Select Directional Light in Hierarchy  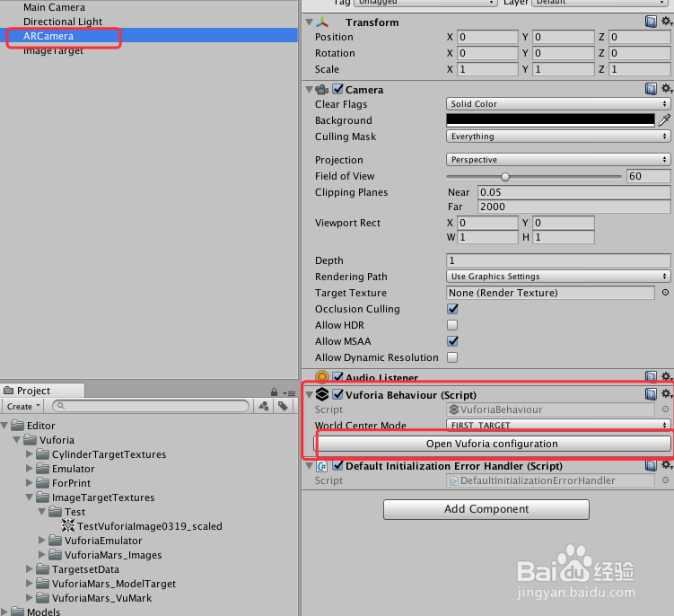click(x=63, y=22)
